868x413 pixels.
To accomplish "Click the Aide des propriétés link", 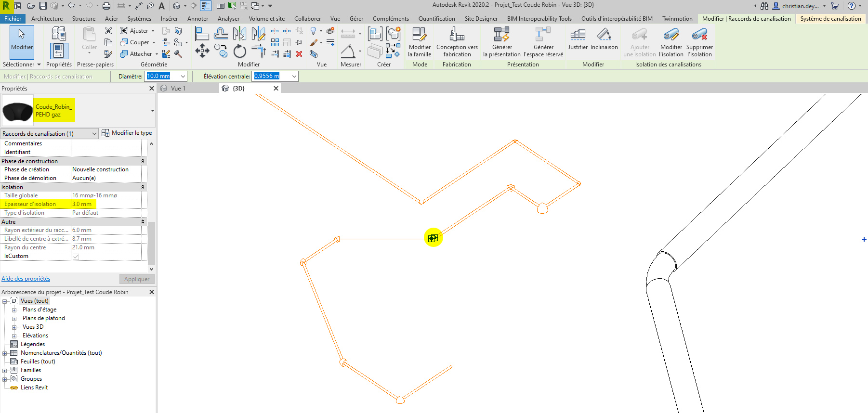I will [x=26, y=279].
